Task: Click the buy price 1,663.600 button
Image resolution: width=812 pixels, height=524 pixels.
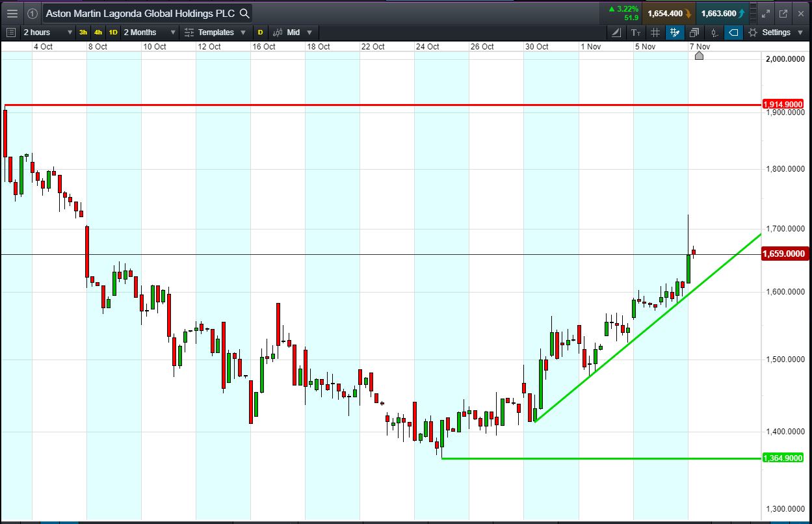Action: pyautogui.click(x=722, y=13)
